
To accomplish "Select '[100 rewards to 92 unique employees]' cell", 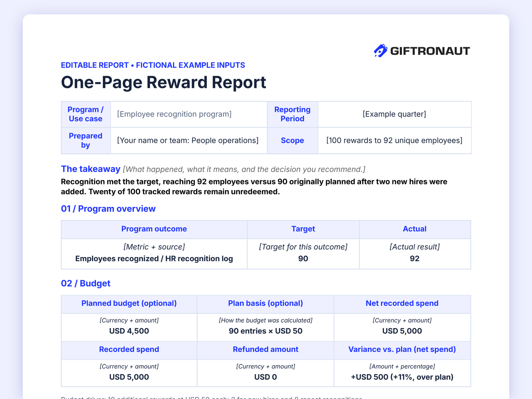I will (394, 140).
